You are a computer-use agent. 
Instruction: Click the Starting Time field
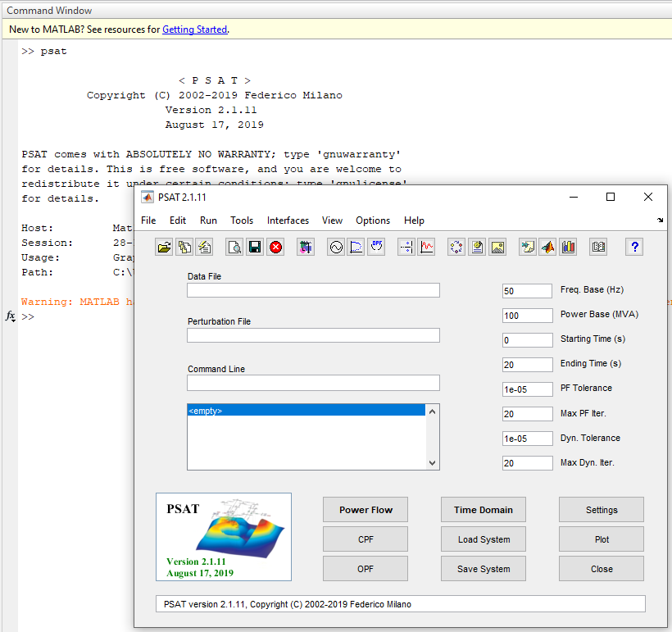[x=527, y=340]
